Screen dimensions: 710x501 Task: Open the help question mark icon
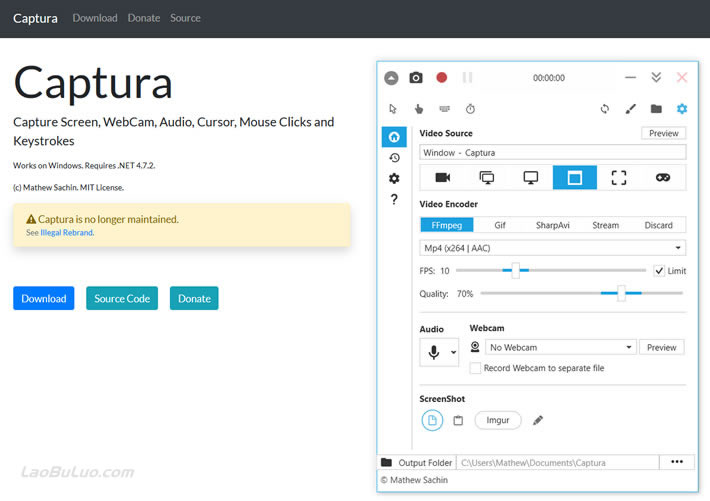(394, 199)
